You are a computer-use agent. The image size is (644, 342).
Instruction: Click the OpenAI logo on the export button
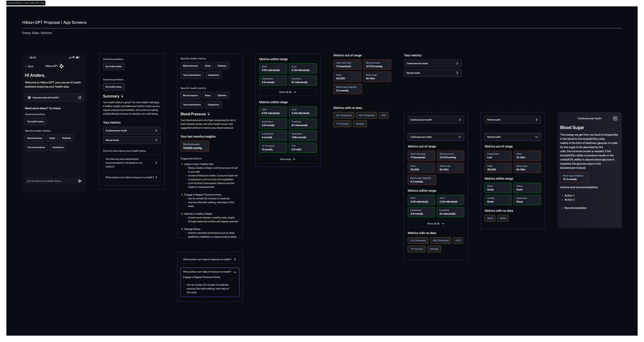click(x=29, y=97)
